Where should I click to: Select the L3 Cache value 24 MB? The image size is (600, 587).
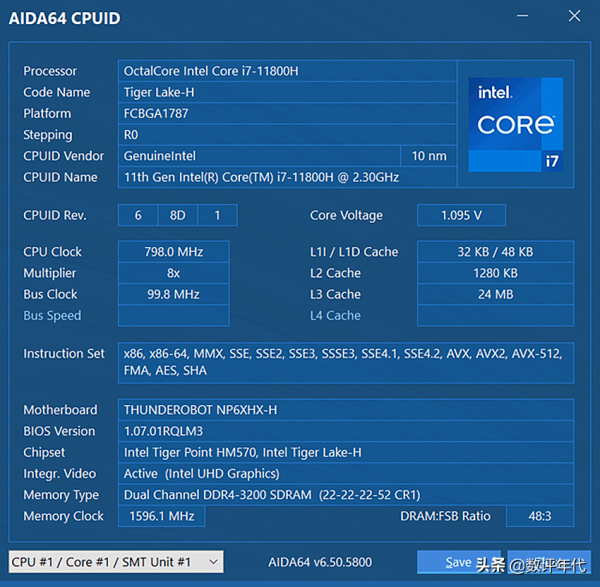coord(496,294)
